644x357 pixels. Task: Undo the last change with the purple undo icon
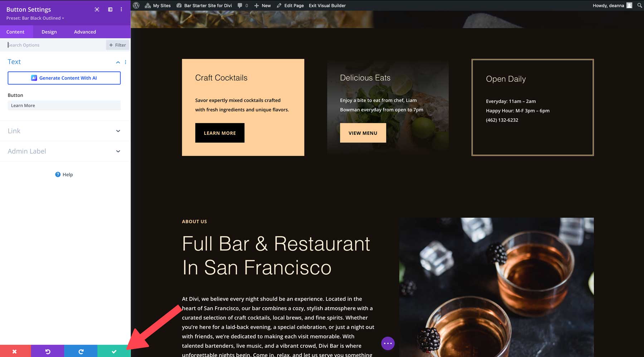coord(48,351)
